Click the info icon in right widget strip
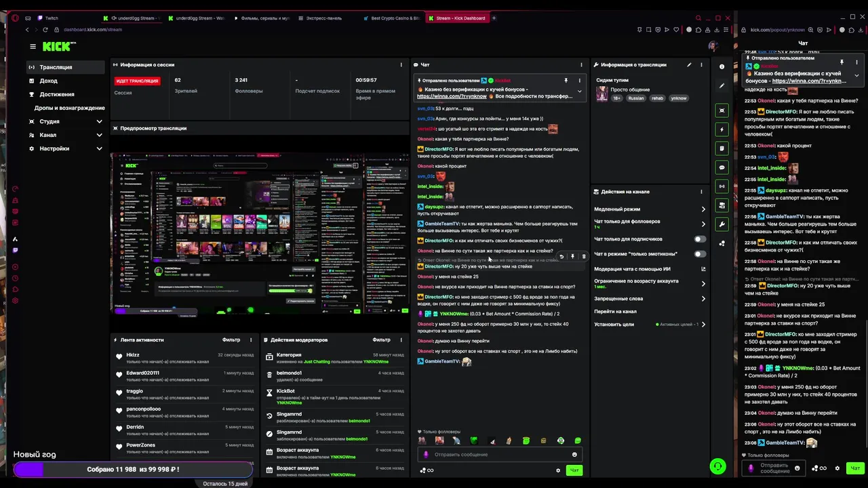Viewport: 868px width, 488px height. tap(722, 67)
